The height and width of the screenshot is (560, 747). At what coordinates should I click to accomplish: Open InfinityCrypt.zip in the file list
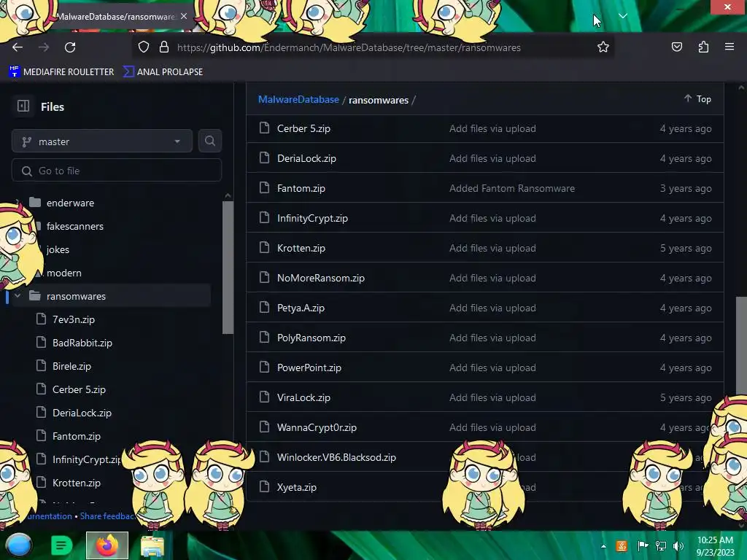[312, 218]
